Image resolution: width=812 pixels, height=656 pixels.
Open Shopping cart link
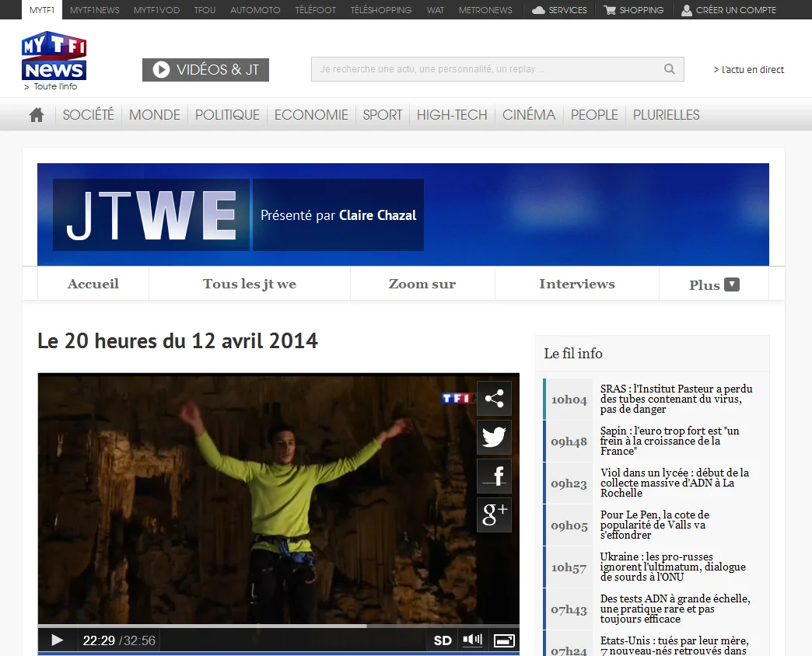pyautogui.click(x=633, y=10)
